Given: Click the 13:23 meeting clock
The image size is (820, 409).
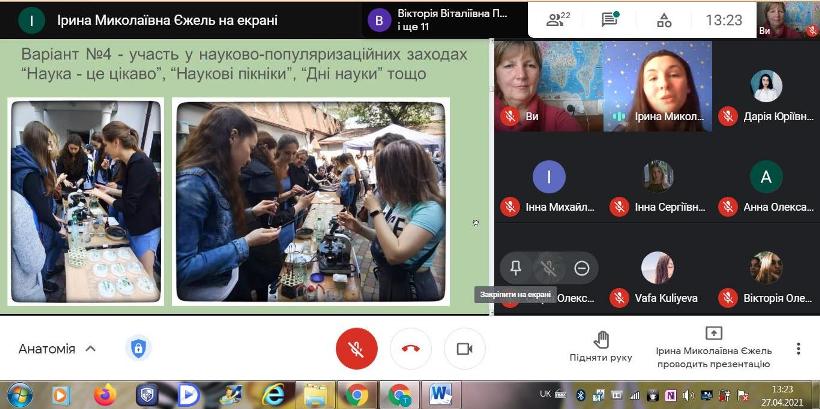Looking at the screenshot, I should pyautogui.click(x=724, y=20).
